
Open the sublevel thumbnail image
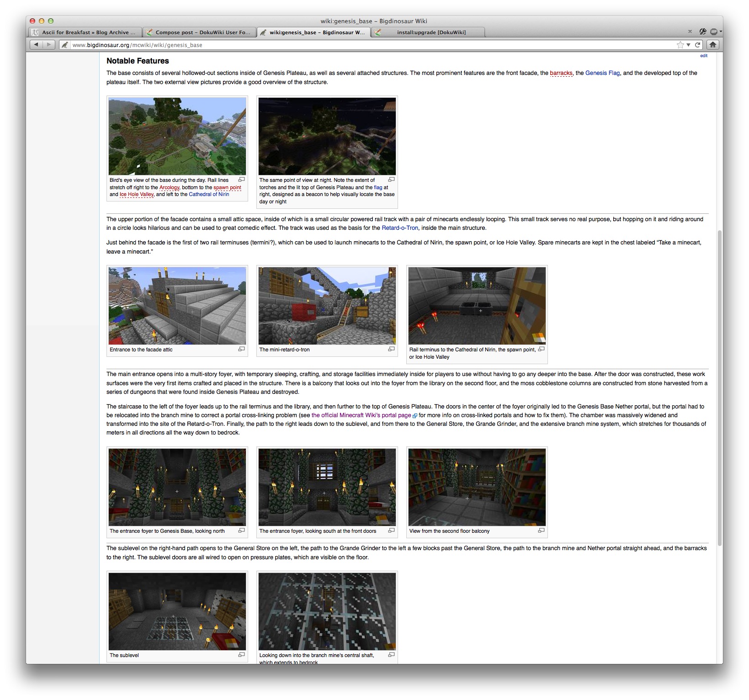(177, 611)
